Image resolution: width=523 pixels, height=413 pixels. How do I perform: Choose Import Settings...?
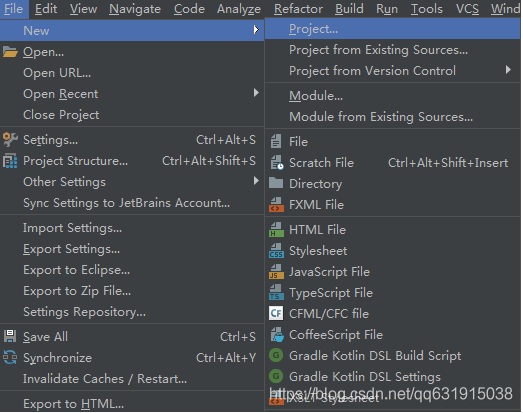(132, 228)
